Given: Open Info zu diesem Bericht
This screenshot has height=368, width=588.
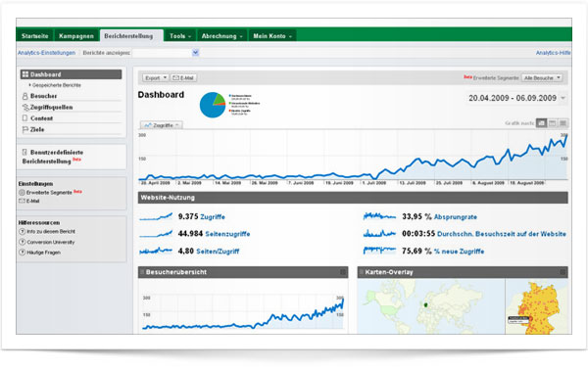Looking at the screenshot, I should click(51, 231).
